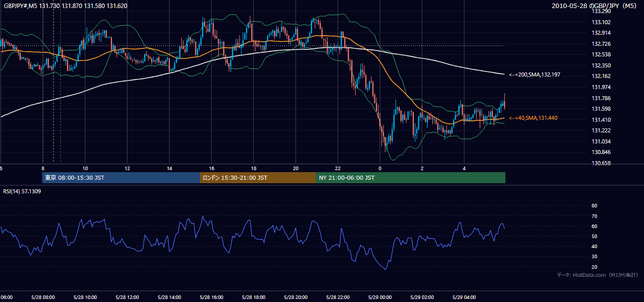The height and width of the screenshot is (302, 644).
Task: Click price level 131.786 on the axis
Action: 601,98
